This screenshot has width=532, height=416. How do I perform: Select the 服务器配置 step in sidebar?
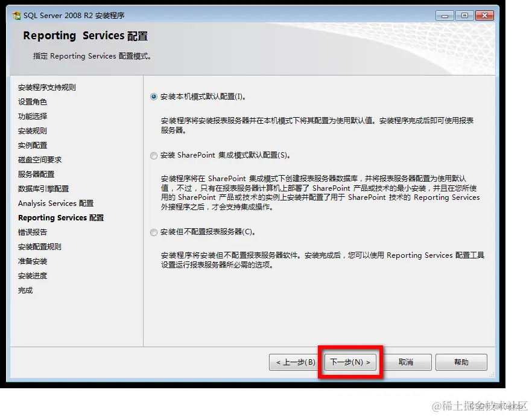36,174
